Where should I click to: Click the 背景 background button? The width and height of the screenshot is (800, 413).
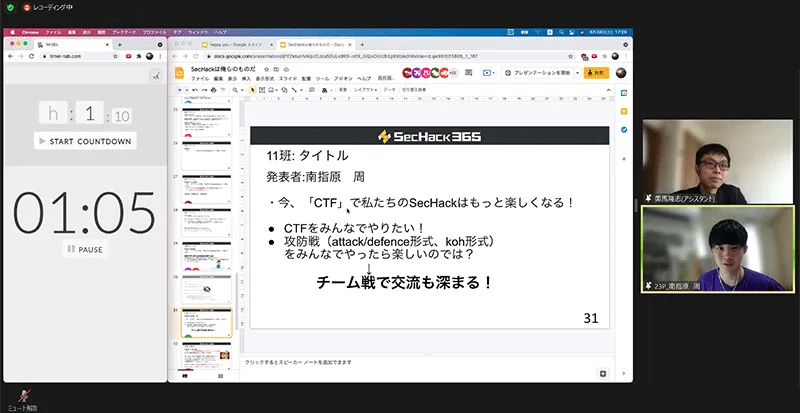tap(343, 90)
